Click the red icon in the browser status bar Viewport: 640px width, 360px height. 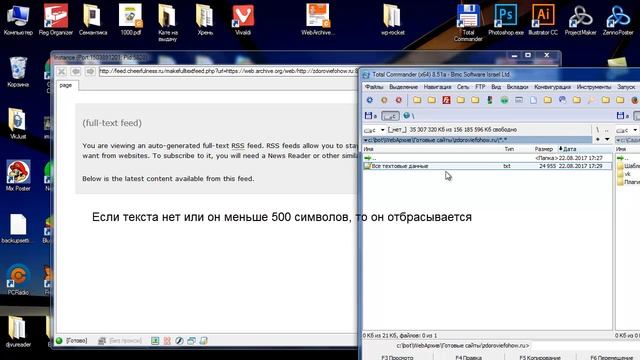(x=167, y=341)
